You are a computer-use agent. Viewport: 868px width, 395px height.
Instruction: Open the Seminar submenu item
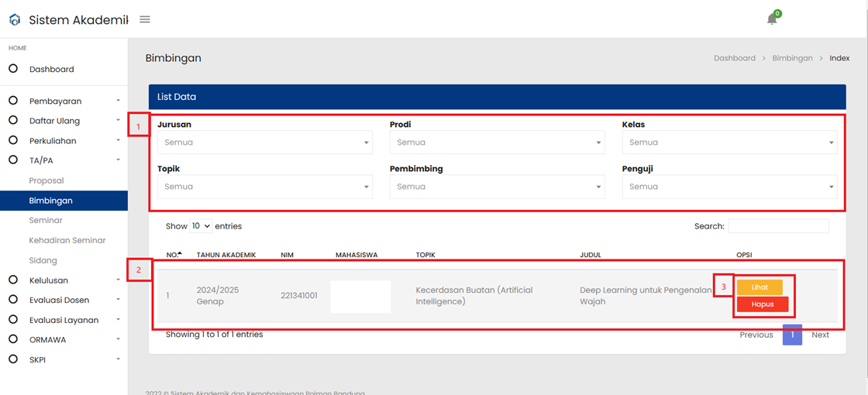(x=46, y=220)
